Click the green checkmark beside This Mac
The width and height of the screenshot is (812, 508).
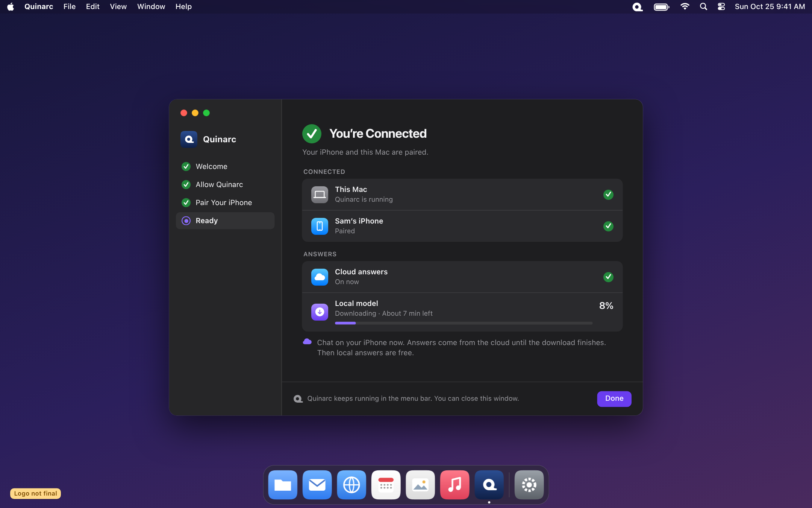608,195
